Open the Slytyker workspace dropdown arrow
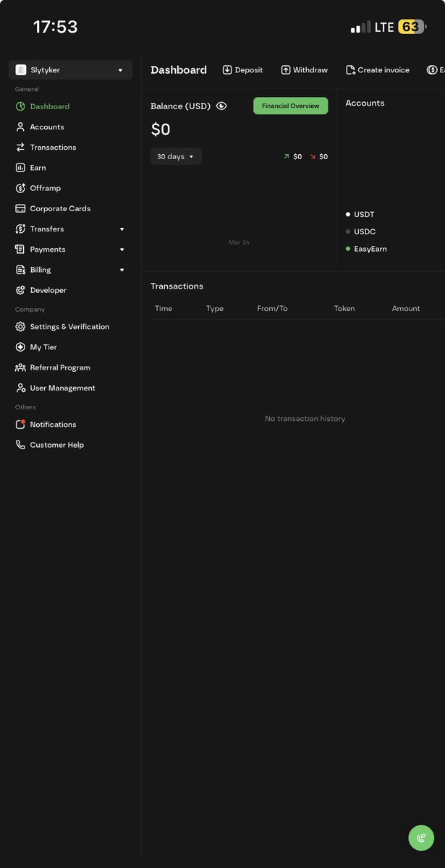The height and width of the screenshot is (868, 445). 120,70
